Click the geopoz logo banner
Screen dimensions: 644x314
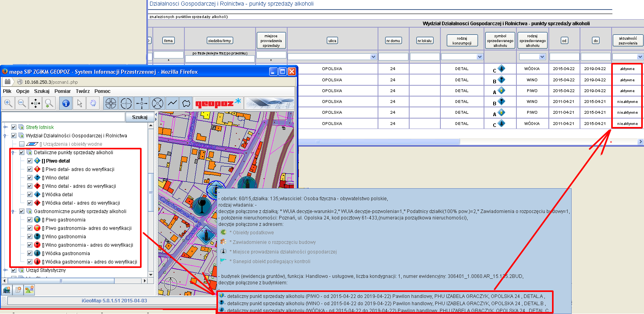point(218,103)
